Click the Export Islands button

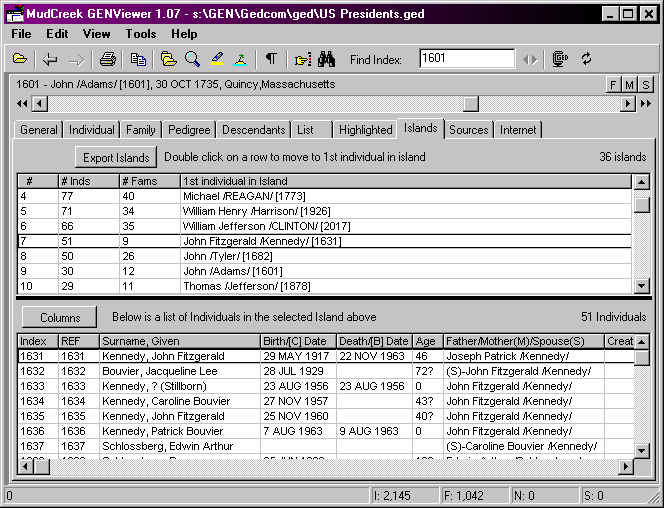click(117, 157)
